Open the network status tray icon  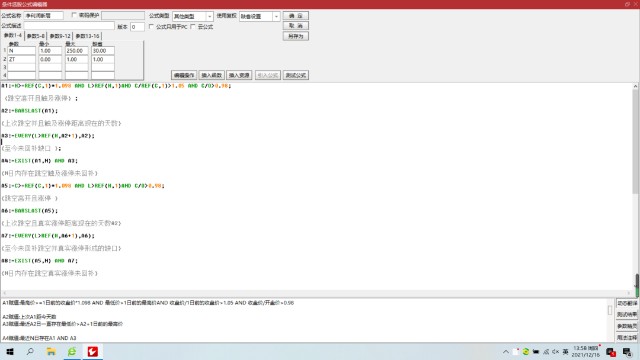[546, 352]
